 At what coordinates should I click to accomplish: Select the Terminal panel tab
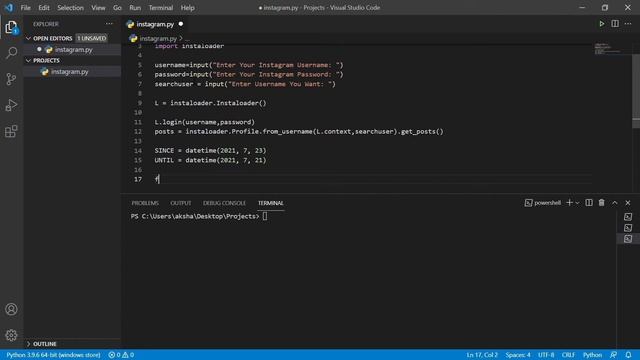pos(271,203)
